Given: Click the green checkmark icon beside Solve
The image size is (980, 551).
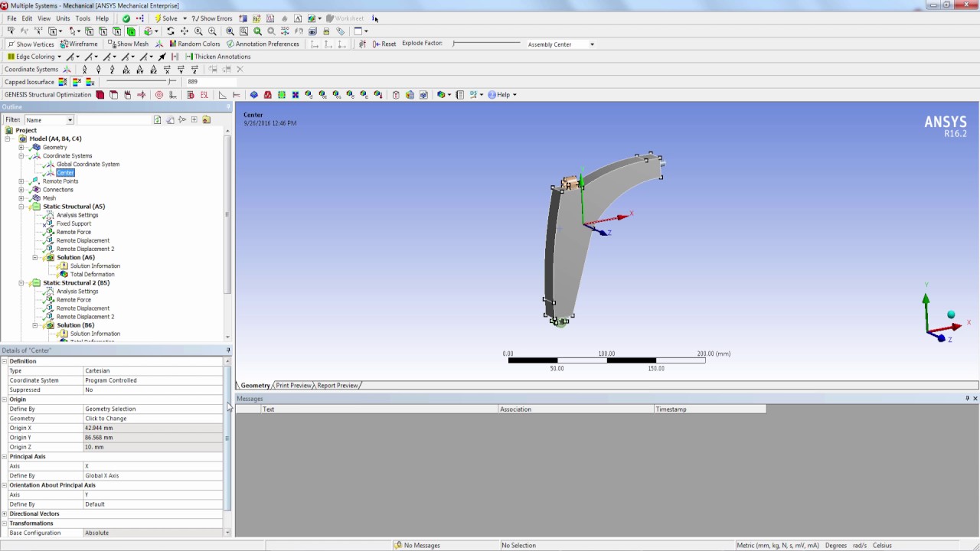Looking at the screenshot, I should point(126,18).
